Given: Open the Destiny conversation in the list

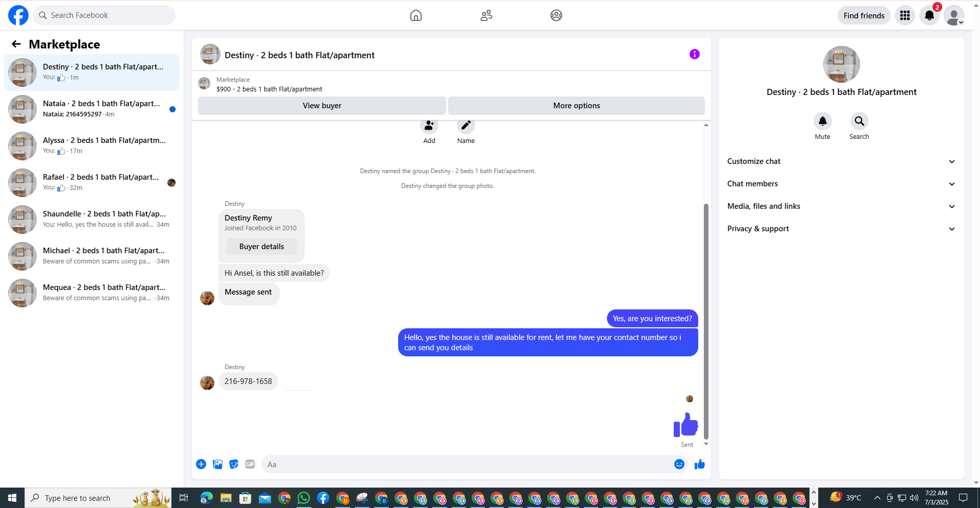Looking at the screenshot, I should click(92, 72).
